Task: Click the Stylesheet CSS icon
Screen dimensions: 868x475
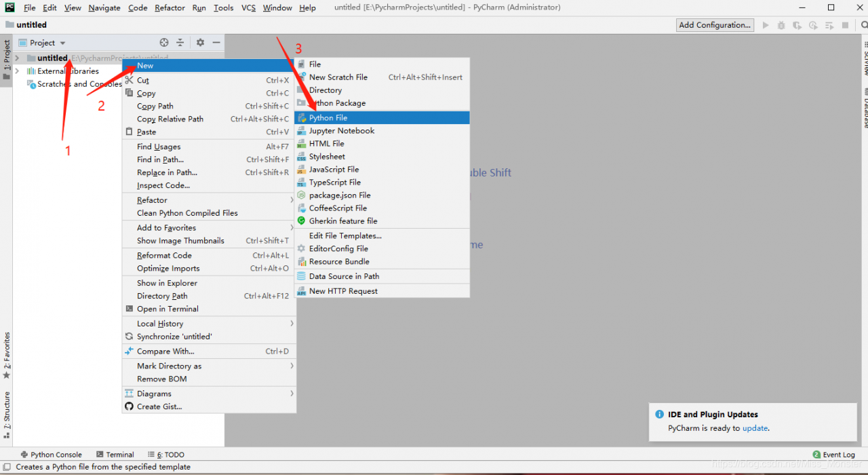Action: coord(302,157)
